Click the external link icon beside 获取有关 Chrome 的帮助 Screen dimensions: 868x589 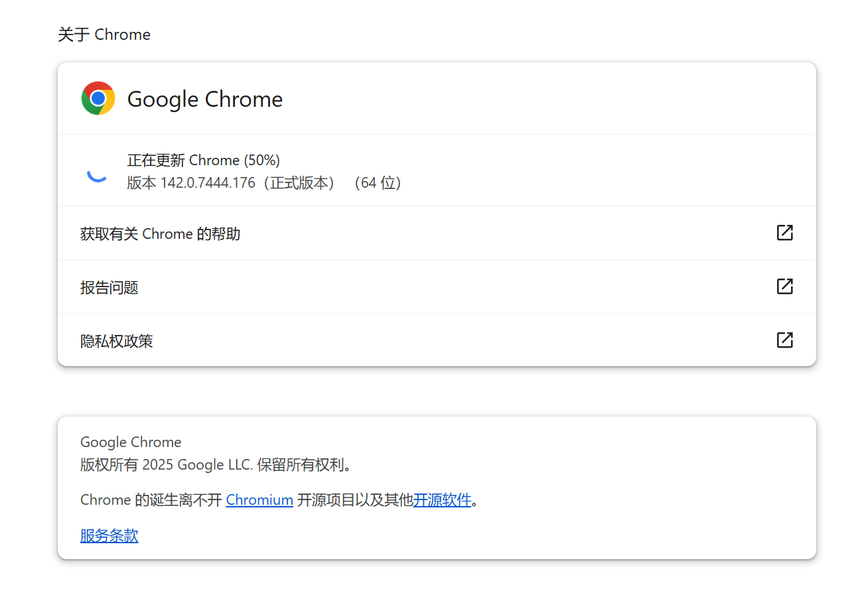coord(784,233)
